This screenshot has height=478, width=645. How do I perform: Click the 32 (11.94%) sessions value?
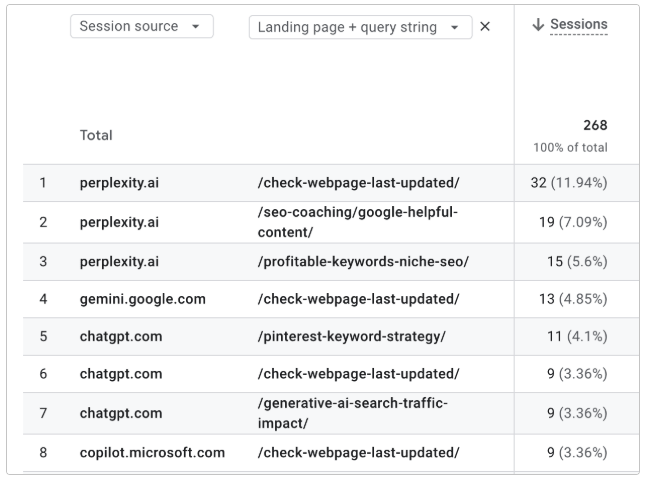569,183
